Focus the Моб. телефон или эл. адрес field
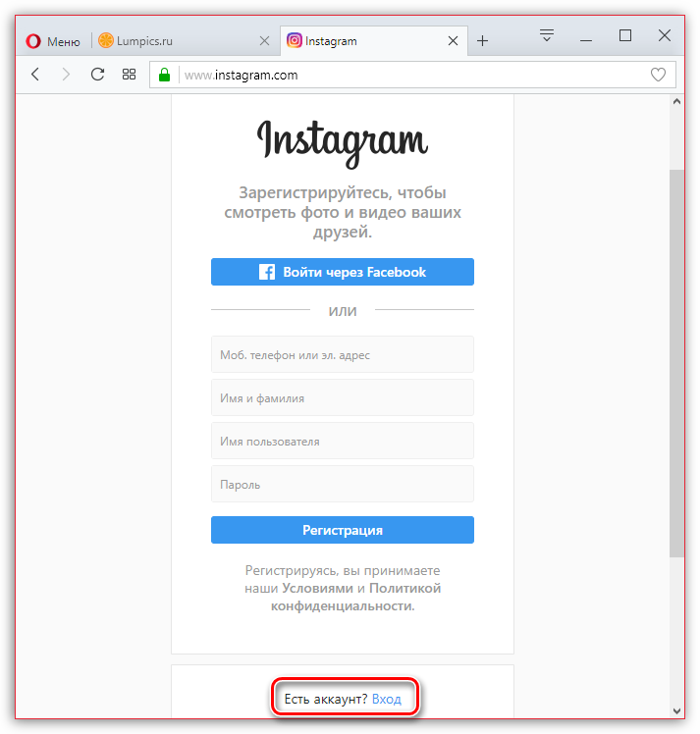 coord(343,354)
